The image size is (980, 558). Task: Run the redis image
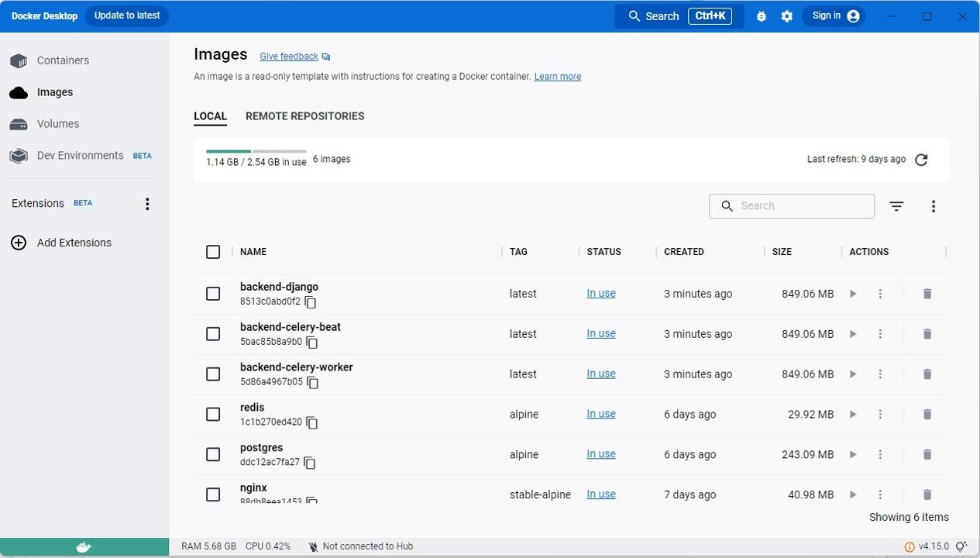(853, 415)
